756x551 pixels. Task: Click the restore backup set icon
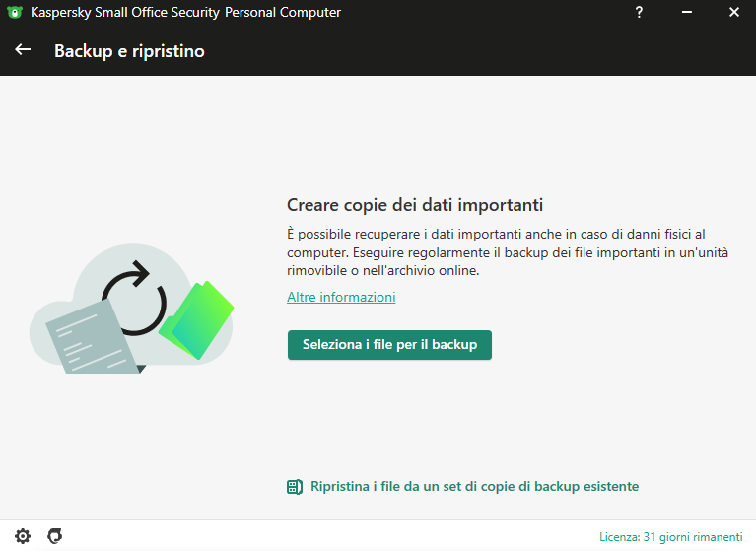[x=295, y=487]
